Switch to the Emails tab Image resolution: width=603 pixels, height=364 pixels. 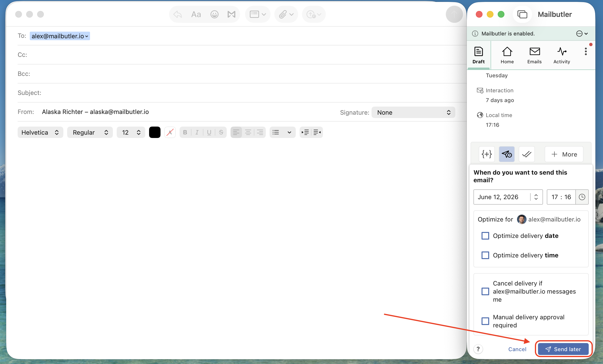point(534,55)
